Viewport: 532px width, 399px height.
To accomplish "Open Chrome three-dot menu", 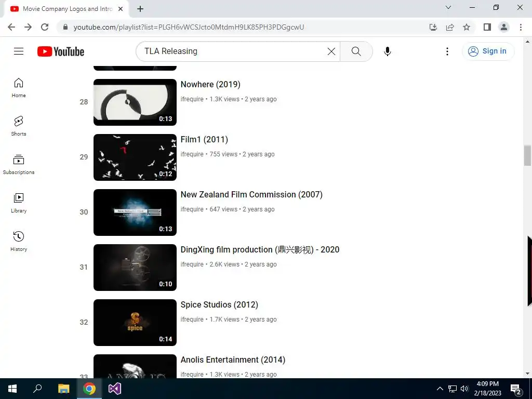I will tap(521, 27).
